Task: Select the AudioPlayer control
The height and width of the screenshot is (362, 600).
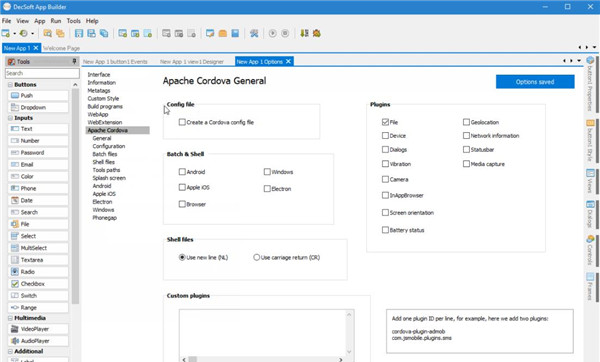Action: [38, 341]
